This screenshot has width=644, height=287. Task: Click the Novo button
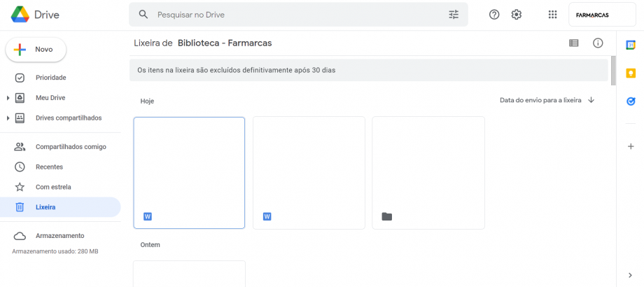(36, 50)
